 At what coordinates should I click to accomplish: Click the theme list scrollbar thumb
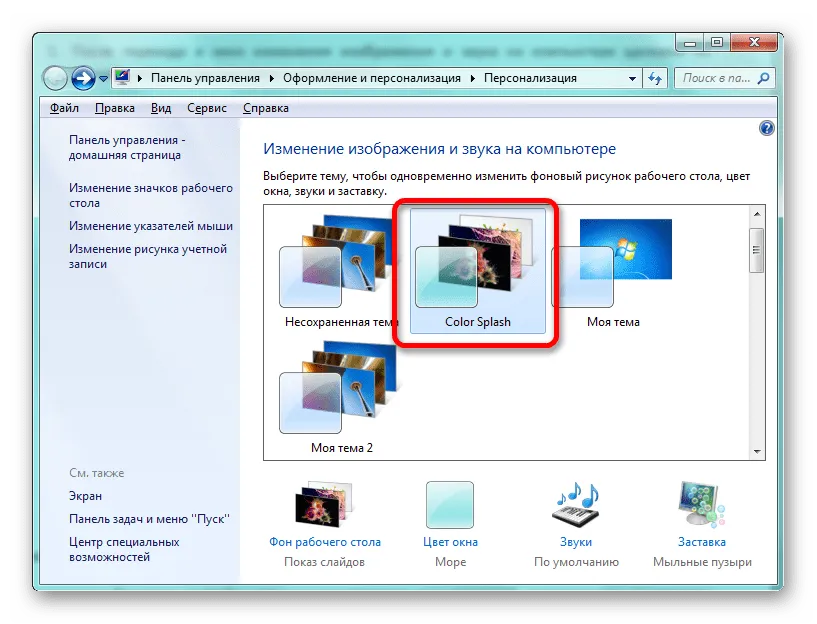click(757, 250)
